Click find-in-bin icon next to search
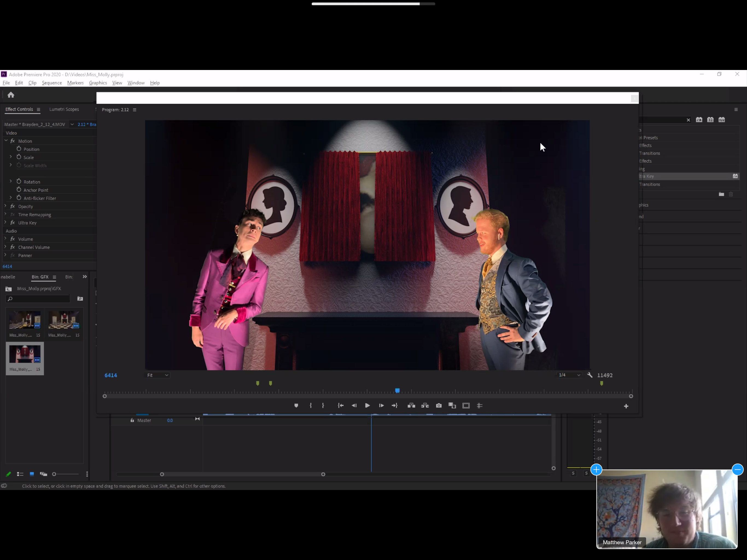 coord(80,299)
